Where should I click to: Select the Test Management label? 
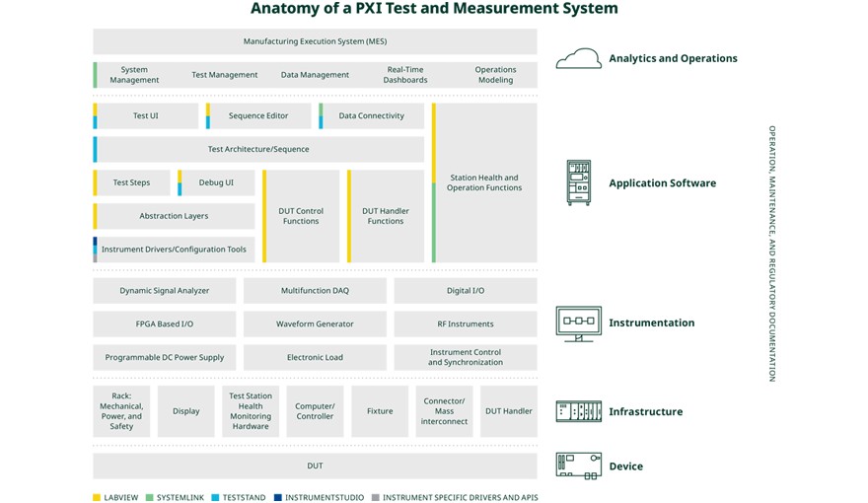pyautogui.click(x=225, y=75)
